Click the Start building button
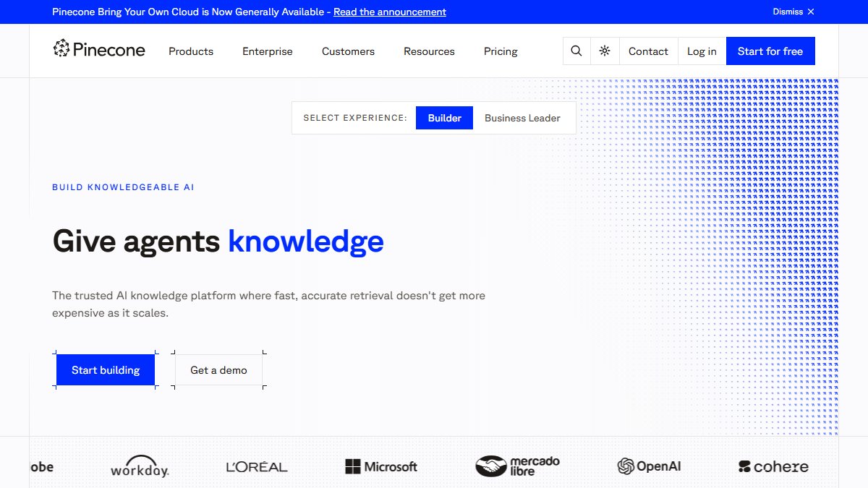868x488 pixels. point(106,370)
